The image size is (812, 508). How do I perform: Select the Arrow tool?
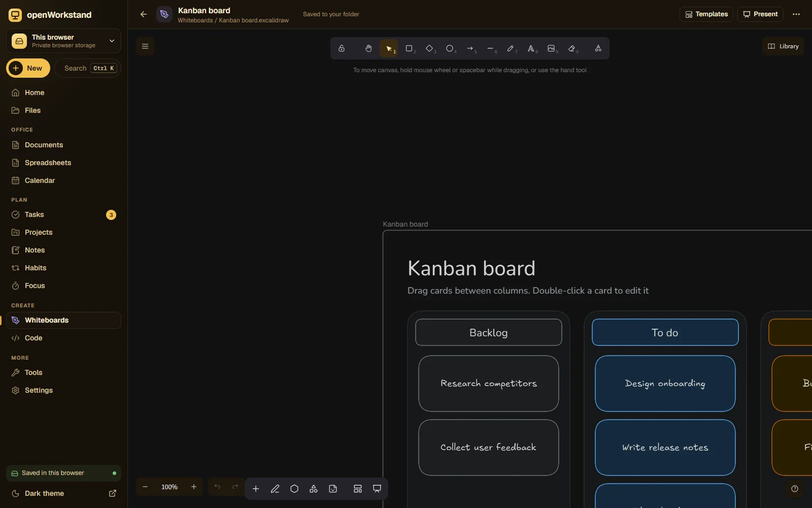tap(470, 48)
